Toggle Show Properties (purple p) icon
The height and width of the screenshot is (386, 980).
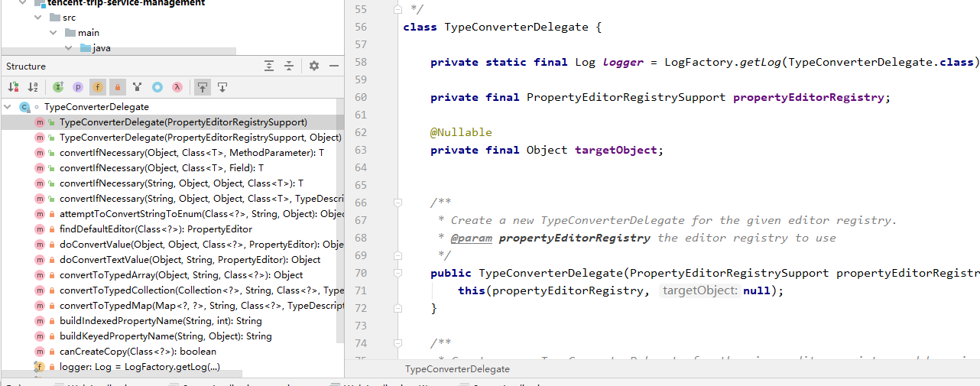(x=78, y=87)
